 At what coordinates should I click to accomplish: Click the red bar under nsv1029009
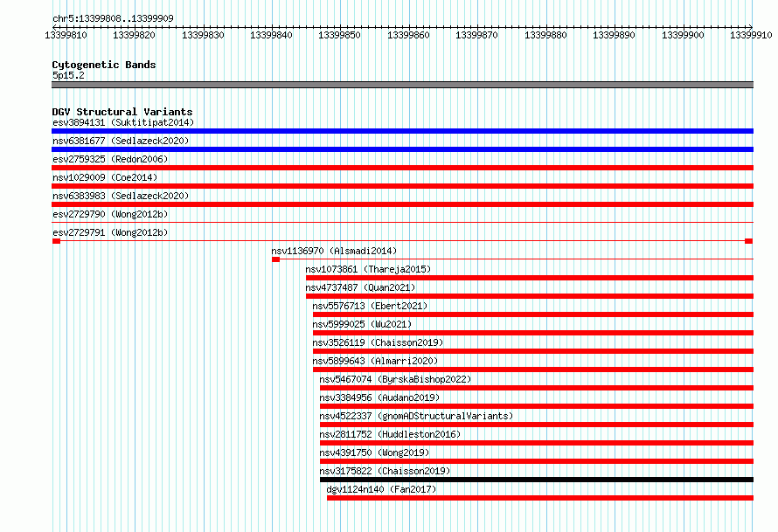click(x=402, y=186)
